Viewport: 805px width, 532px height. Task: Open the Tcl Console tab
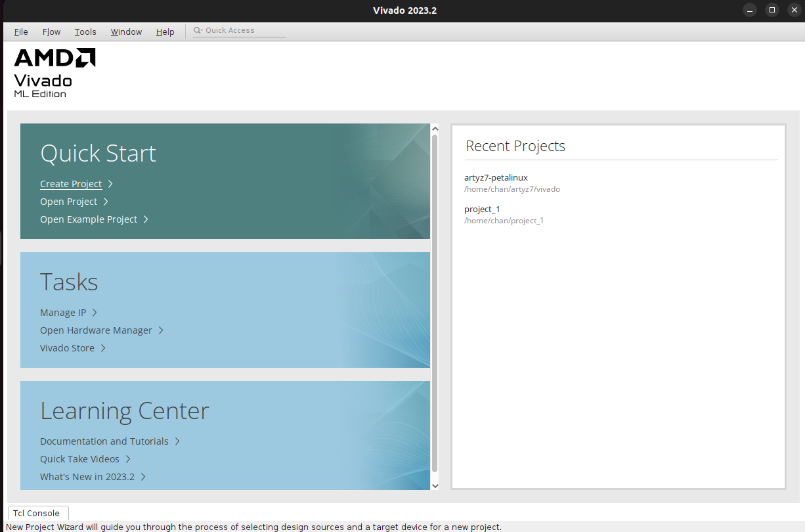click(x=36, y=514)
